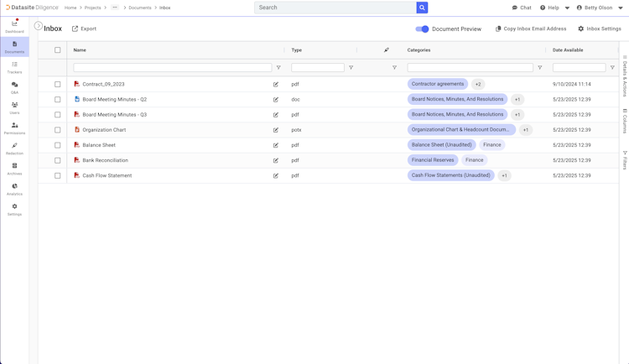The image size is (629, 364).
Task: Open the Trackers sidebar icon
Action: [x=14, y=67]
